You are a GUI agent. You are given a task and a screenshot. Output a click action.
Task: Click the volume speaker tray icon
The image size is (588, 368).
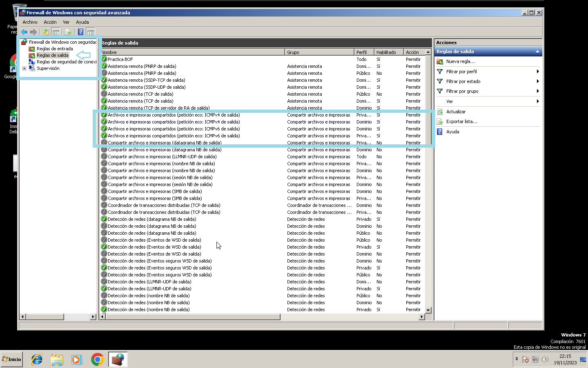click(545, 359)
